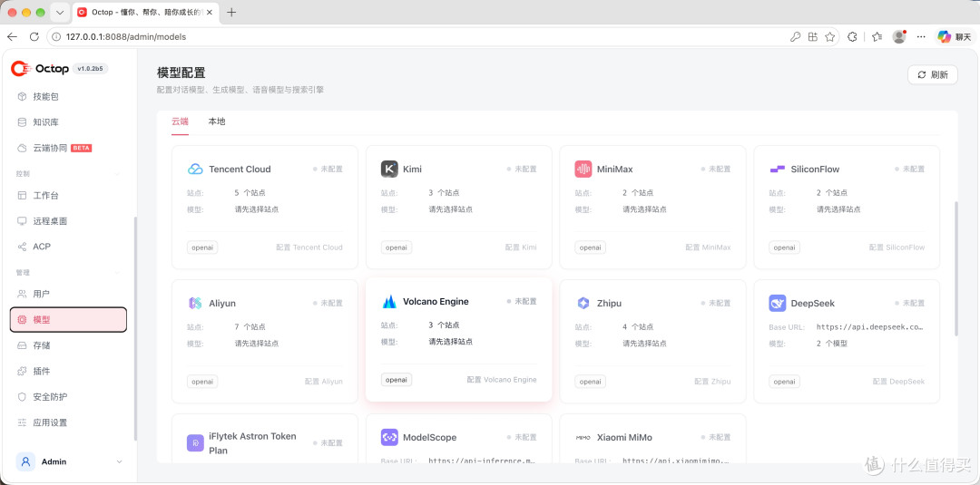Click the DeepSeek Base URL value
Viewport: 980px width, 485px height.
tap(870, 327)
